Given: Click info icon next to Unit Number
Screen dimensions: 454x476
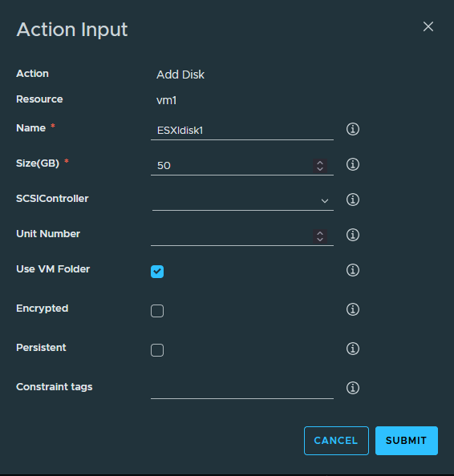Looking at the screenshot, I should pyautogui.click(x=353, y=235).
